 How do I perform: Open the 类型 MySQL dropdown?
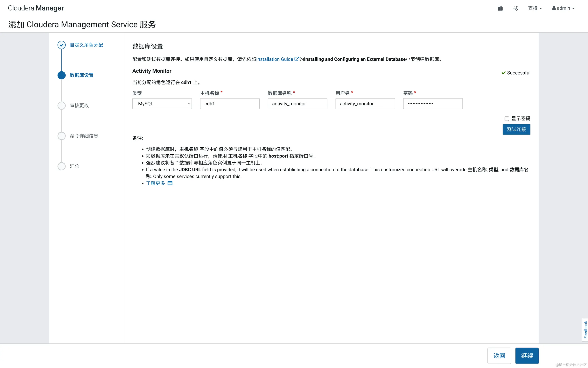[x=162, y=104]
